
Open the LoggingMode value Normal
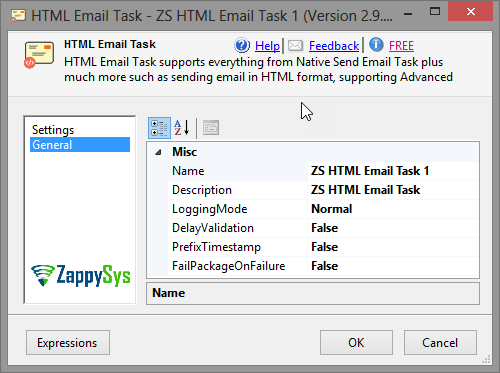click(393, 209)
